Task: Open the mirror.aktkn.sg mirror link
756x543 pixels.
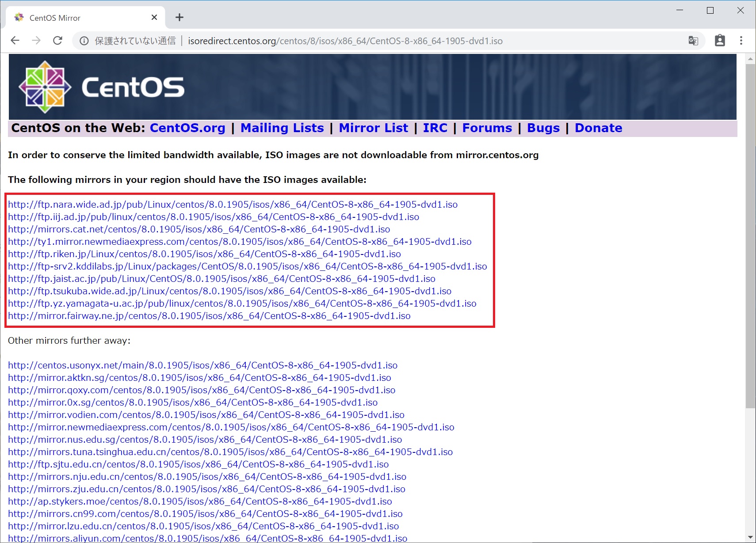Action: click(x=199, y=378)
